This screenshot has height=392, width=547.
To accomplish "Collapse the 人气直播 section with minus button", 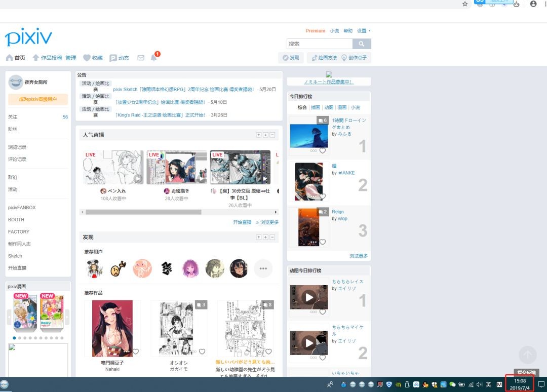I will (272, 135).
